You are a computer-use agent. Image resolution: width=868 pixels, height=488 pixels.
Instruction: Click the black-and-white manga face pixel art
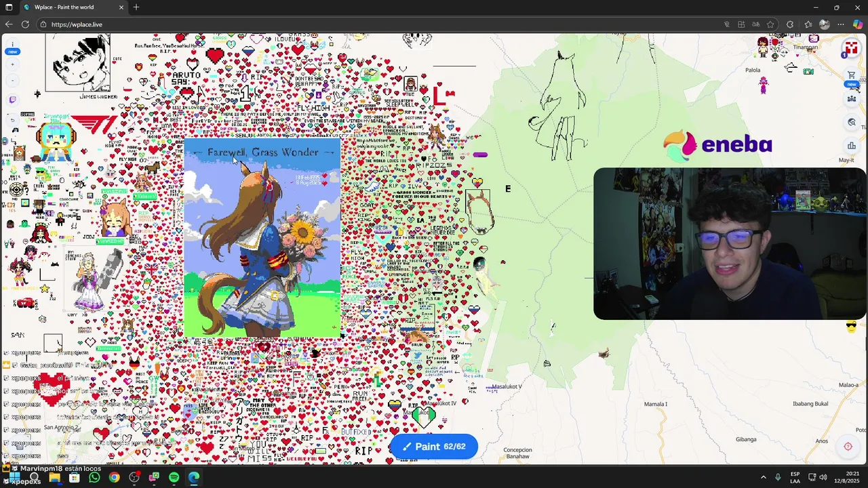pyautogui.click(x=77, y=63)
